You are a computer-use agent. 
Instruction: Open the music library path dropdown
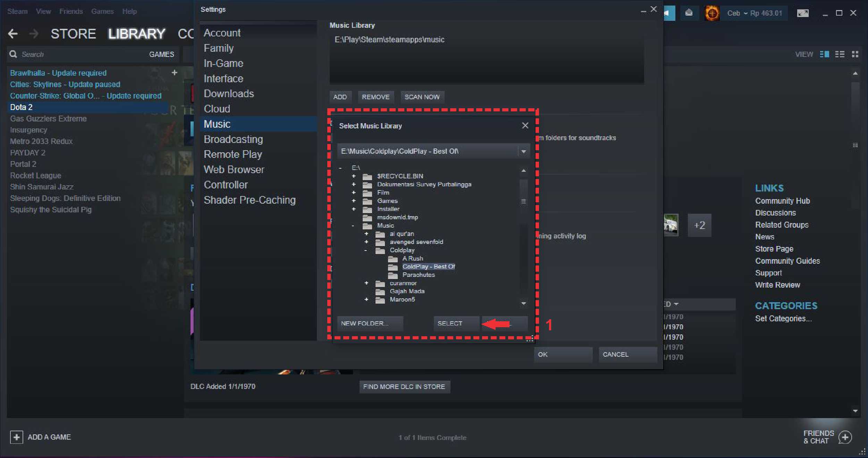tap(524, 151)
